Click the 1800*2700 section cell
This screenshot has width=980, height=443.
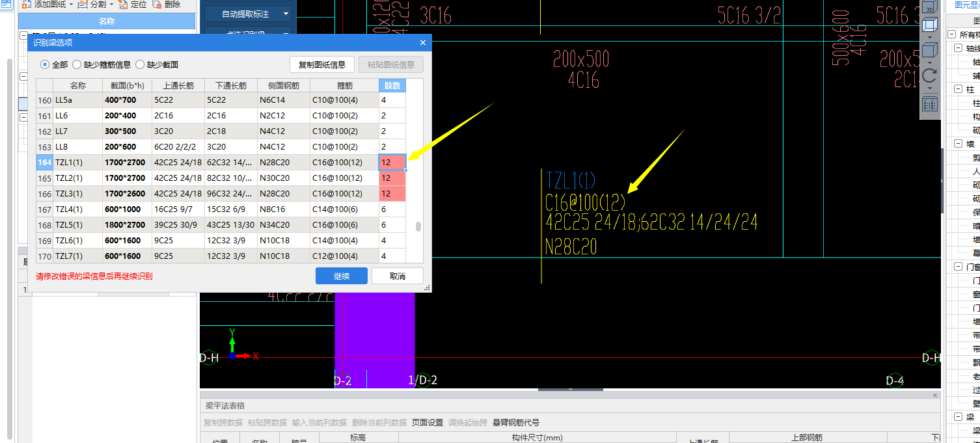(x=127, y=225)
